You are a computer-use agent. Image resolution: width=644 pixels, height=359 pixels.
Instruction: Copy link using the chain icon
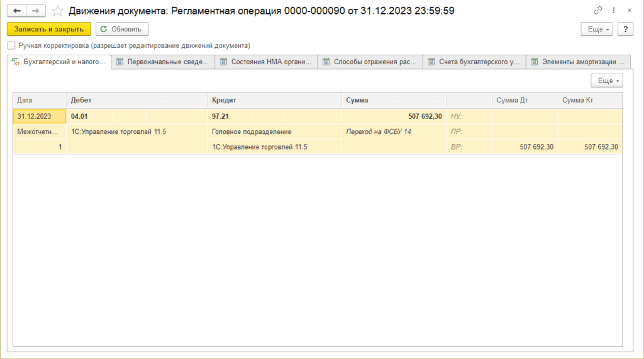pyautogui.click(x=597, y=11)
